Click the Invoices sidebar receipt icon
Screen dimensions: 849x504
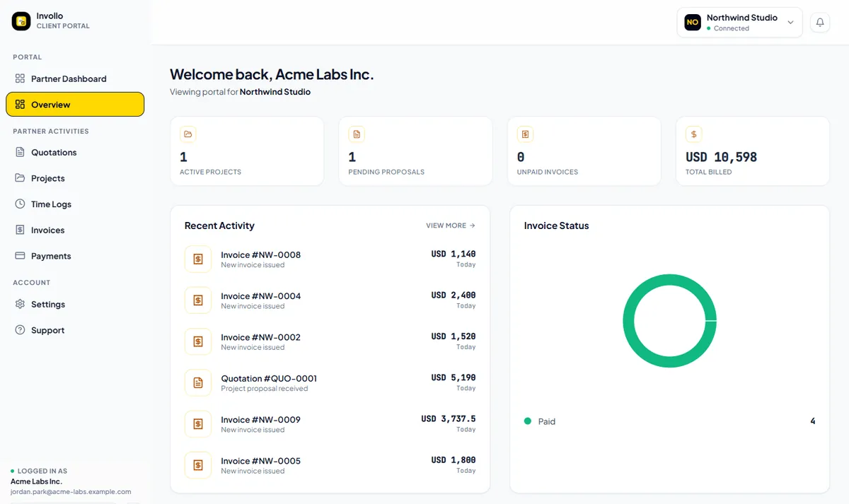pyautogui.click(x=20, y=230)
